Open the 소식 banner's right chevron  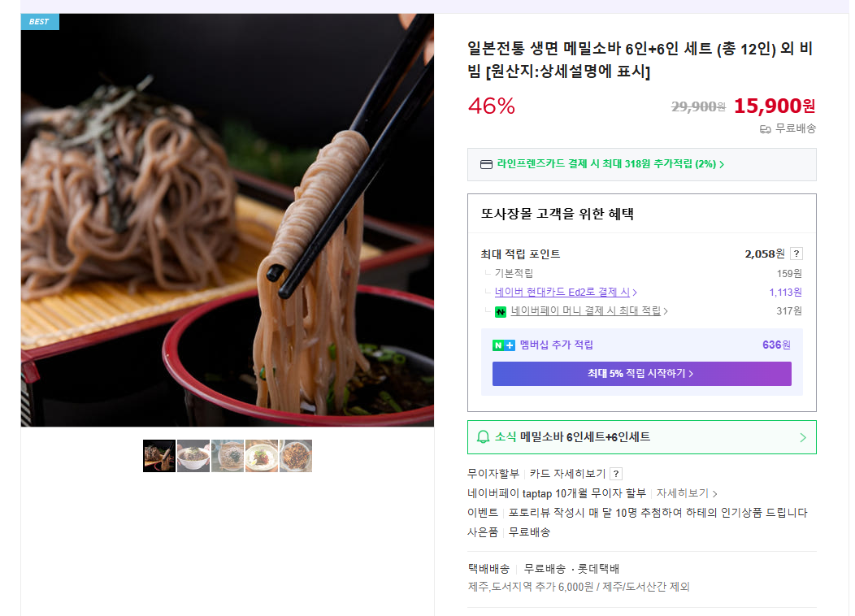pos(803,437)
